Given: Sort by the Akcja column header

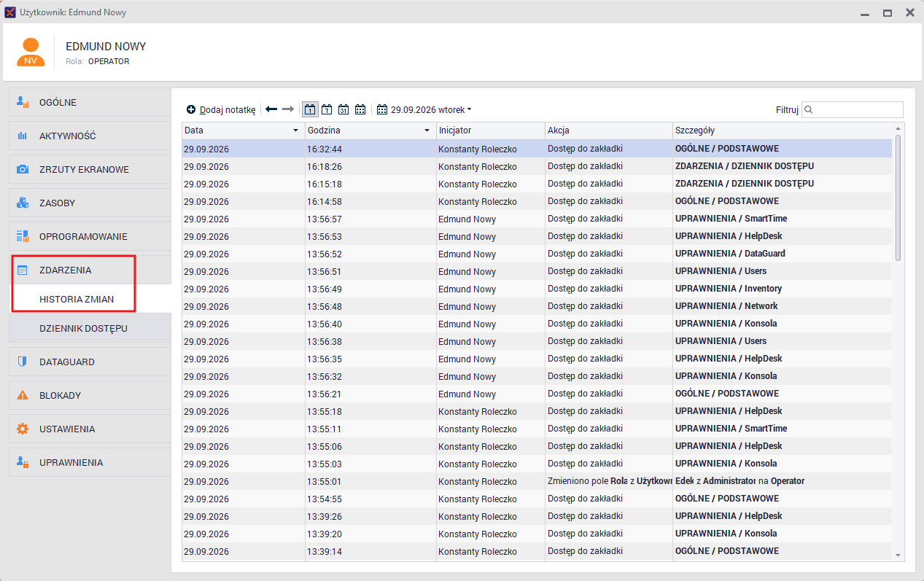Looking at the screenshot, I should coord(609,130).
